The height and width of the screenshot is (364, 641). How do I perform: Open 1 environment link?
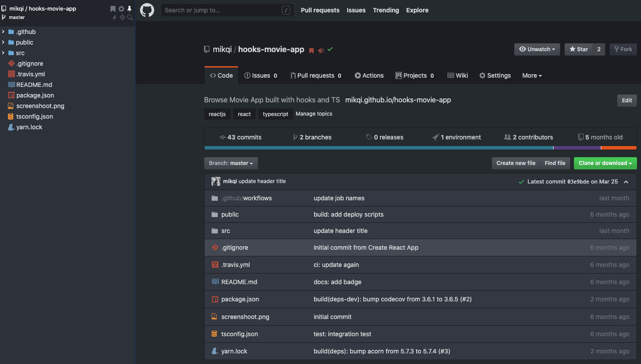[x=457, y=137]
